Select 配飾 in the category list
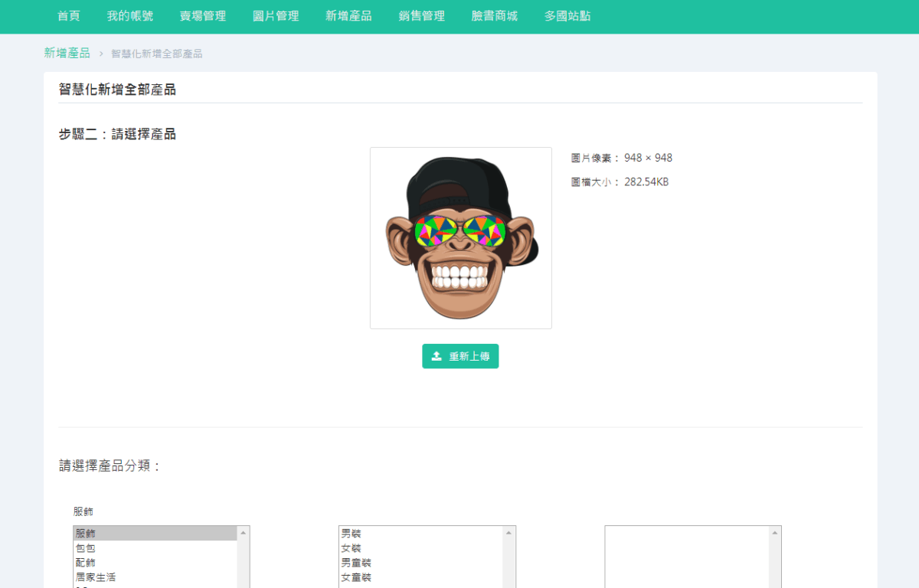 click(x=115, y=563)
